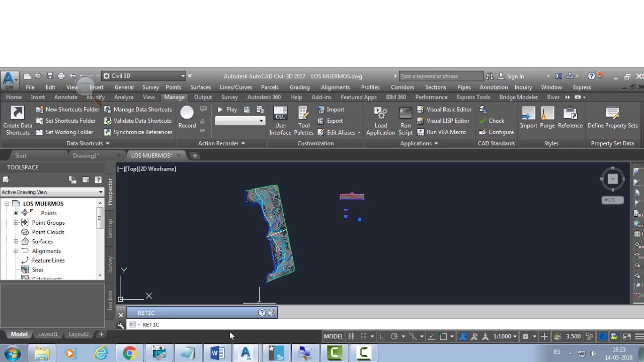Click Run VBA Macro
Image resolution: width=644 pixels, height=362 pixels.
point(441,132)
